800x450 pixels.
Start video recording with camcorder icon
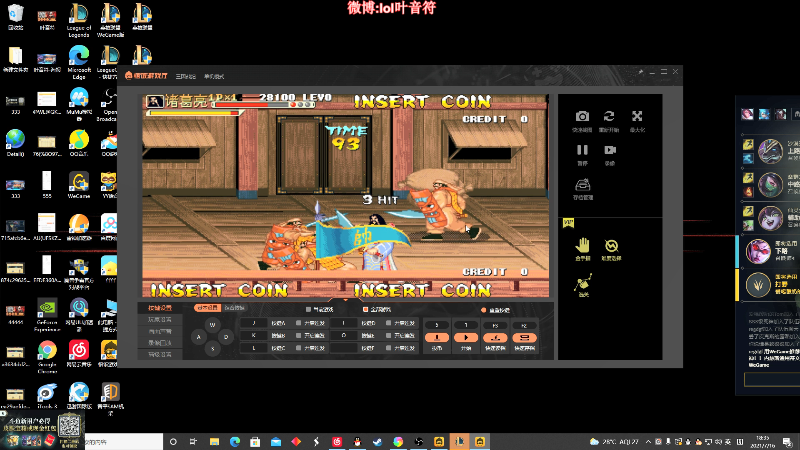coord(610,150)
